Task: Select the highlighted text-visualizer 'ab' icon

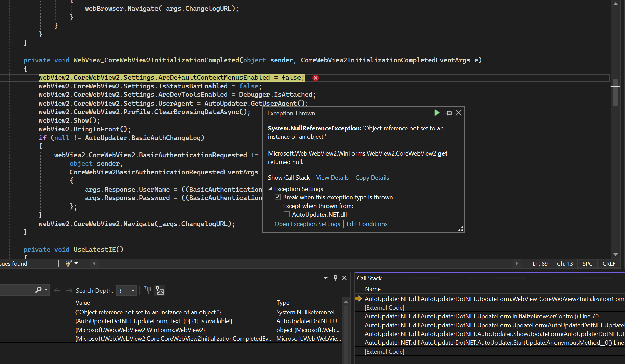Action: (x=160, y=290)
